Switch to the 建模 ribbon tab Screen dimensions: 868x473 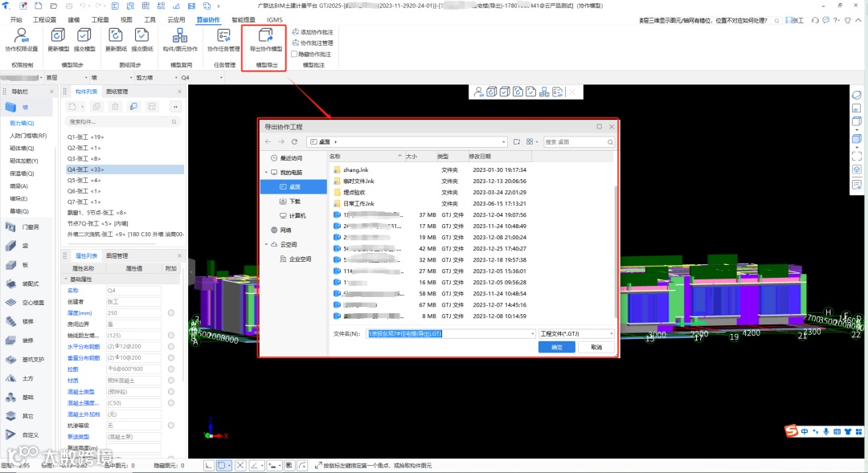click(x=74, y=19)
